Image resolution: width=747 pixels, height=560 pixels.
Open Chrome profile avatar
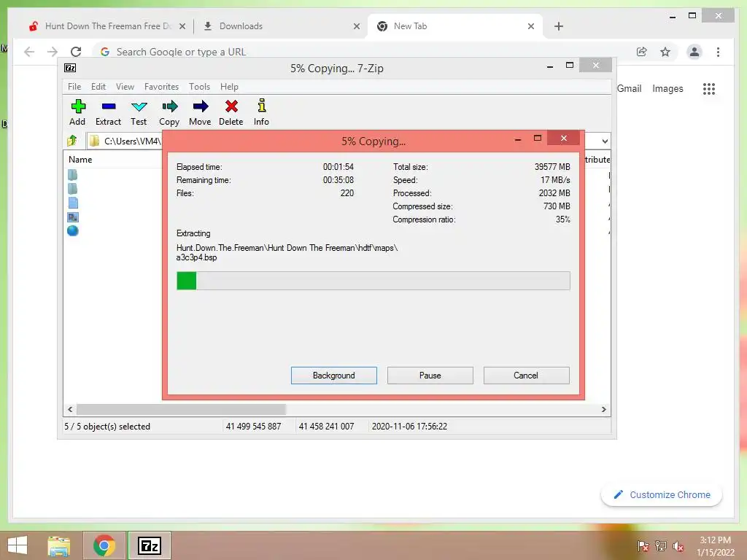tap(694, 52)
